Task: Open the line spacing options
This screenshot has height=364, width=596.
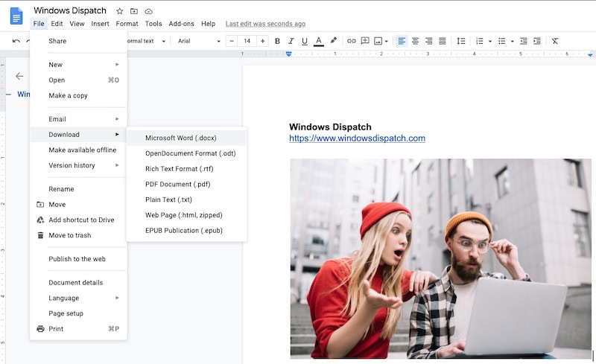Action: [460, 41]
